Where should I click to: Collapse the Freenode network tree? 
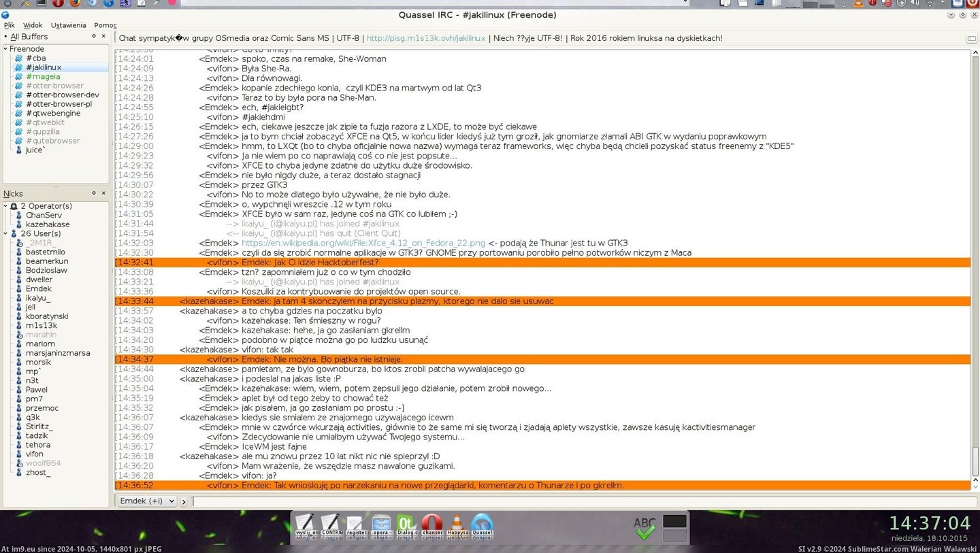coord(5,49)
